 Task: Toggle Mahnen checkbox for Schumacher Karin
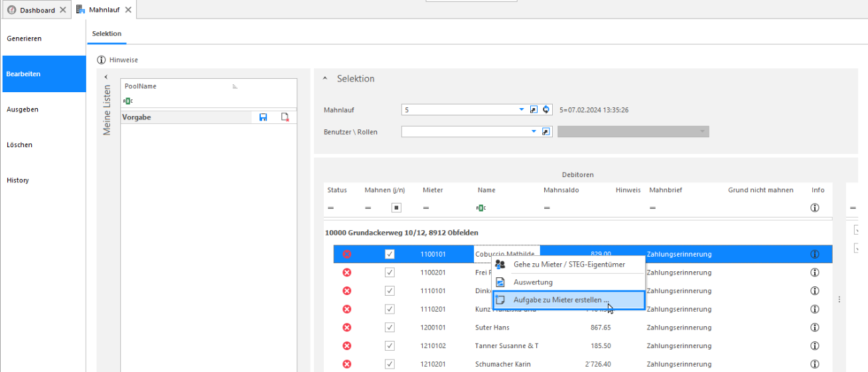(390, 364)
